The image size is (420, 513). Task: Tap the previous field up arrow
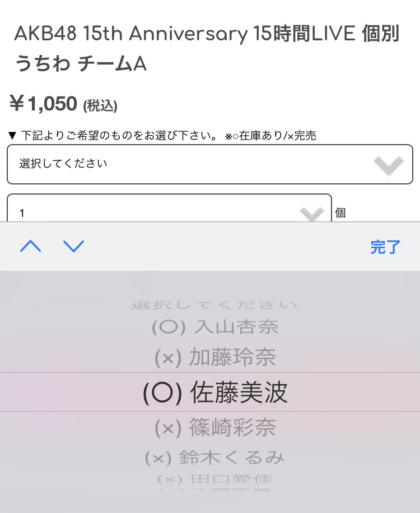tap(30, 246)
